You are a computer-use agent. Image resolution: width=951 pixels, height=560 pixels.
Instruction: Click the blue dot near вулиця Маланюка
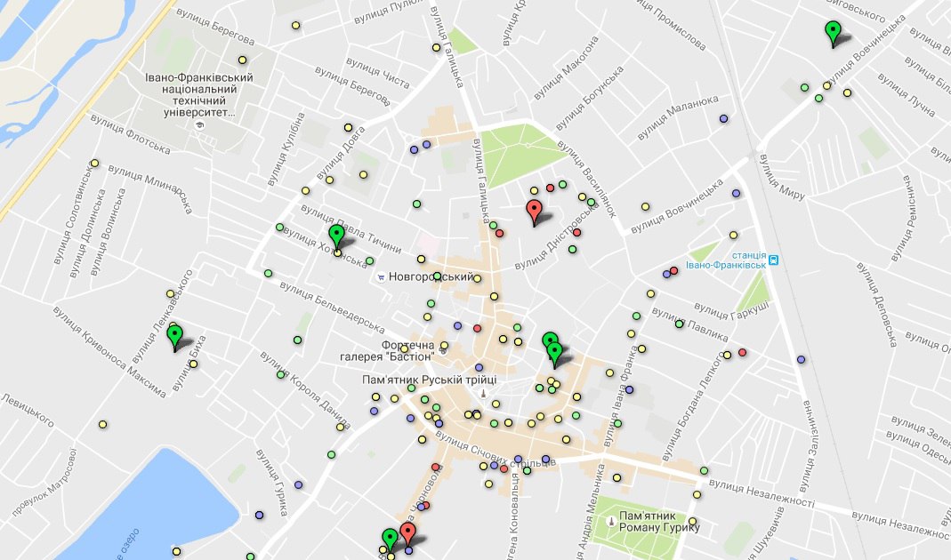pyautogui.click(x=723, y=119)
